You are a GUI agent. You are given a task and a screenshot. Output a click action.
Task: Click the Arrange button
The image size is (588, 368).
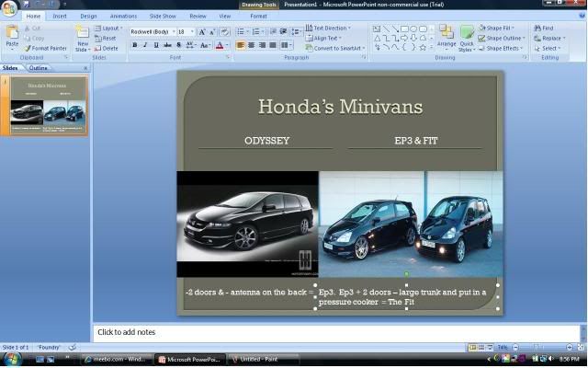coord(447,36)
